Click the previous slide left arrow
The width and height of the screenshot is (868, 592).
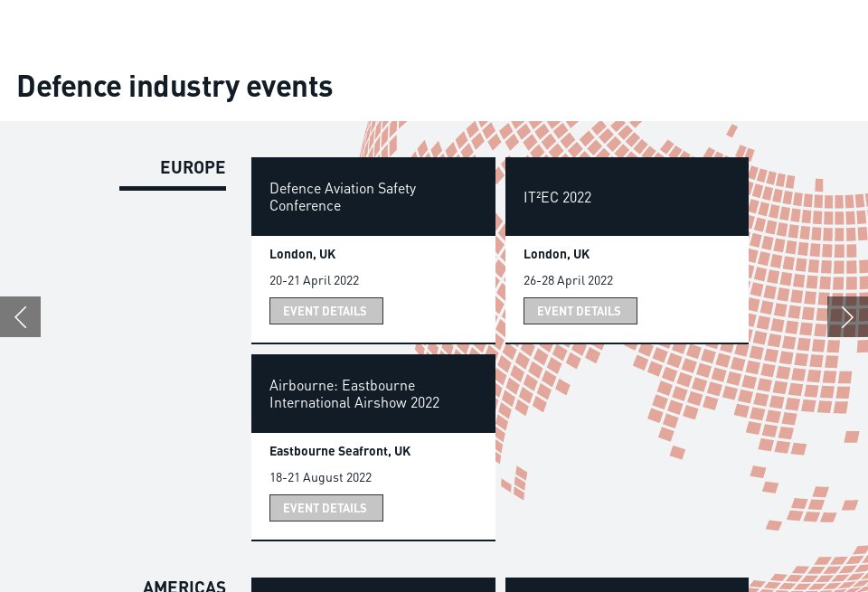[x=20, y=316]
